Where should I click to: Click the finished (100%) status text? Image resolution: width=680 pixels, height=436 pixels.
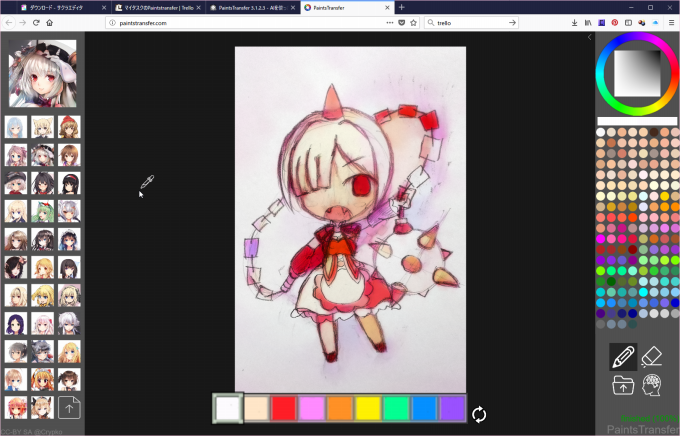tap(649, 418)
